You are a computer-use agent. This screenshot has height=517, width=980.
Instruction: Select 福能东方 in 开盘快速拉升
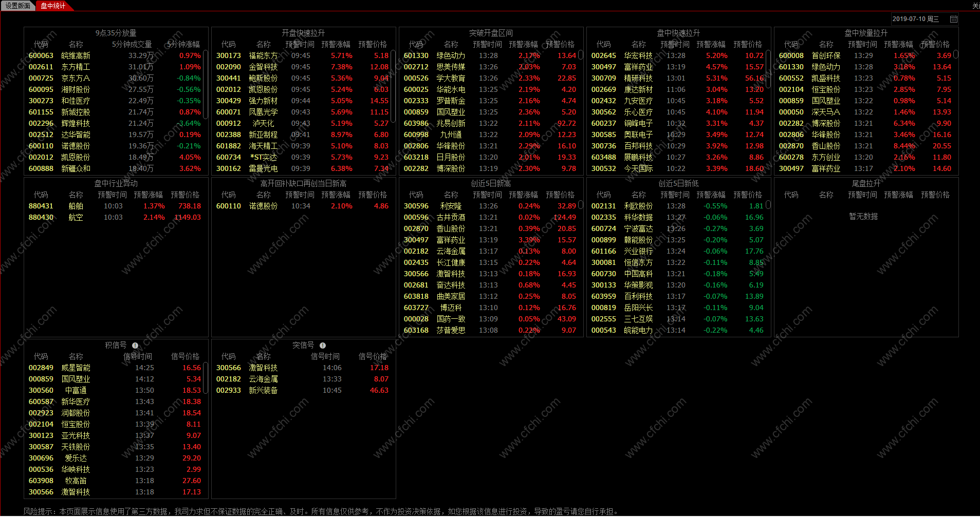302,55
